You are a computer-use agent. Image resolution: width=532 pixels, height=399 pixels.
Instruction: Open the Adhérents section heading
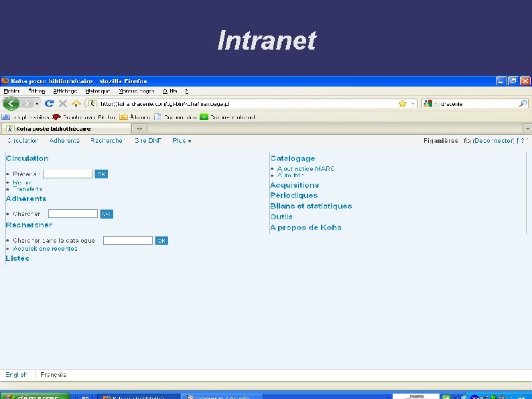(26, 198)
